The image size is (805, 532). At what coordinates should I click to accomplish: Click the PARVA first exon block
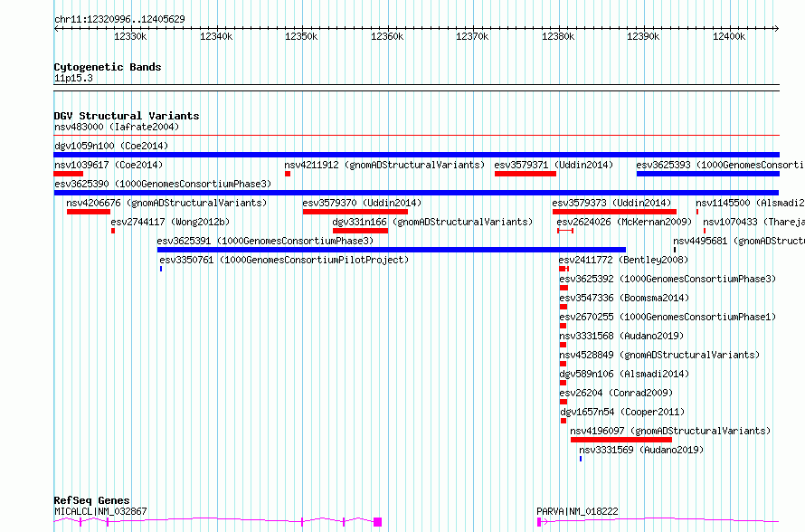[x=539, y=522]
